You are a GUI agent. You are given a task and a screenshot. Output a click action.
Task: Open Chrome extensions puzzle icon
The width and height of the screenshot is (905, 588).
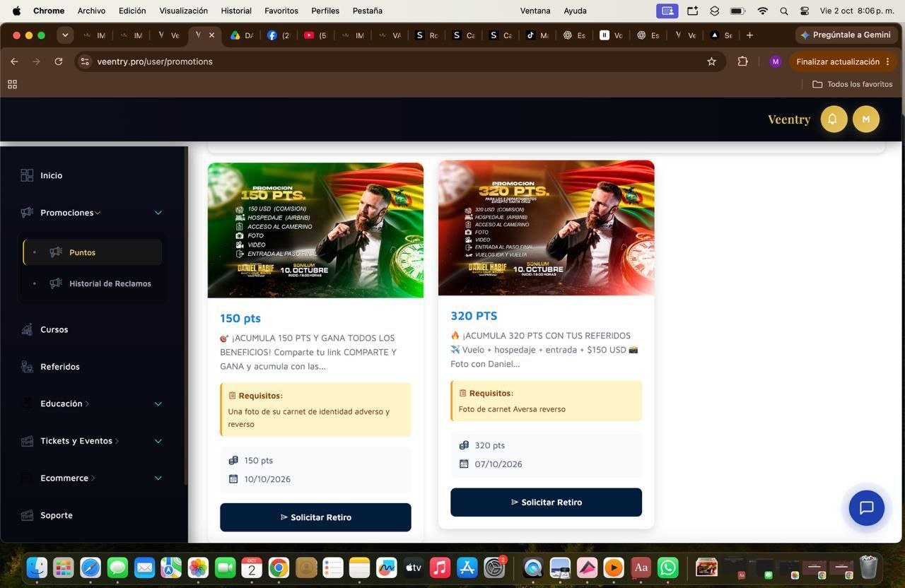[742, 61]
